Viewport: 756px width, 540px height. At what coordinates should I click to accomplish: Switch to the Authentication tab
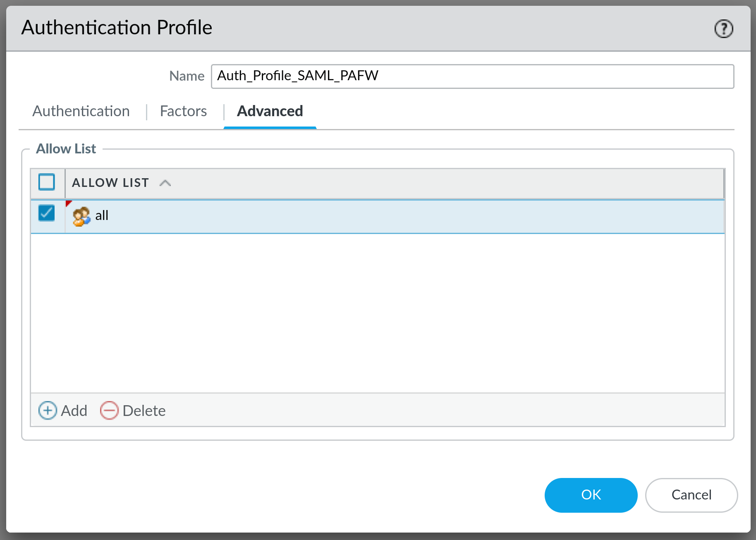pyautogui.click(x=81, y=111)
